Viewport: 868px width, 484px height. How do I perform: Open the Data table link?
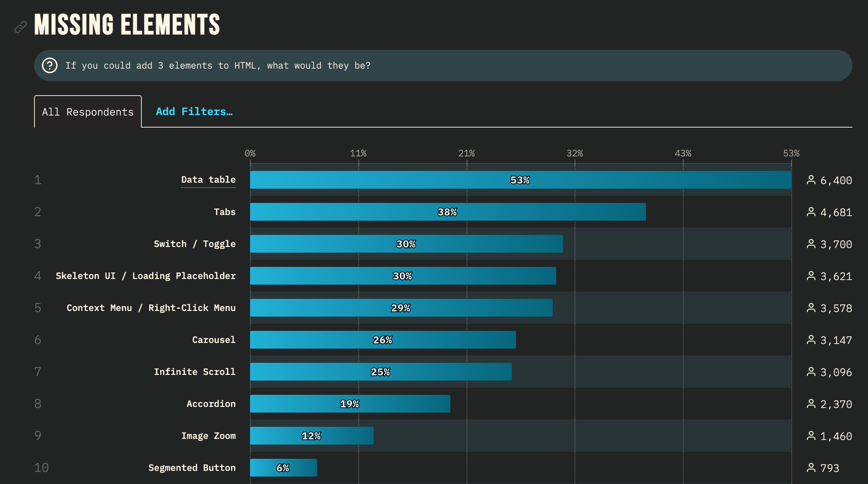(208, 179)
